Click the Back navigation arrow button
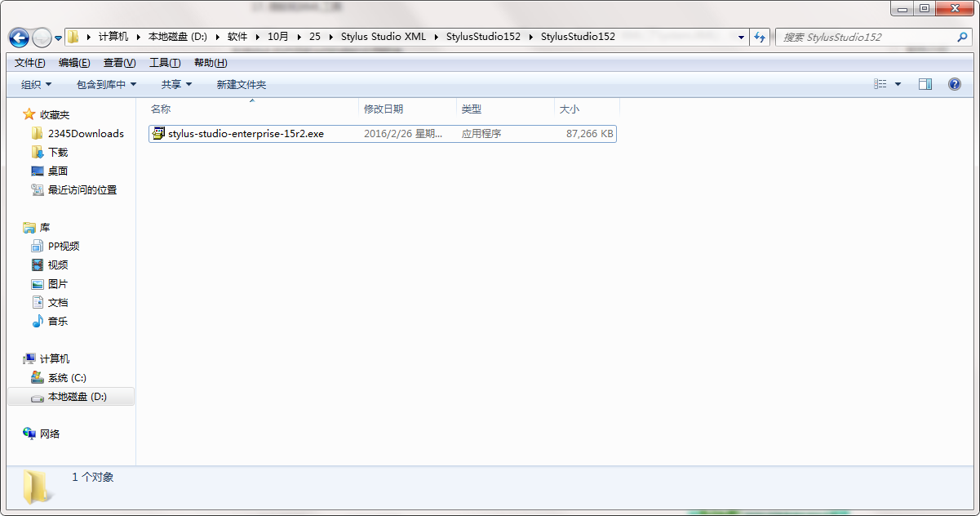The image size is (980, 516). coord(19,38)
